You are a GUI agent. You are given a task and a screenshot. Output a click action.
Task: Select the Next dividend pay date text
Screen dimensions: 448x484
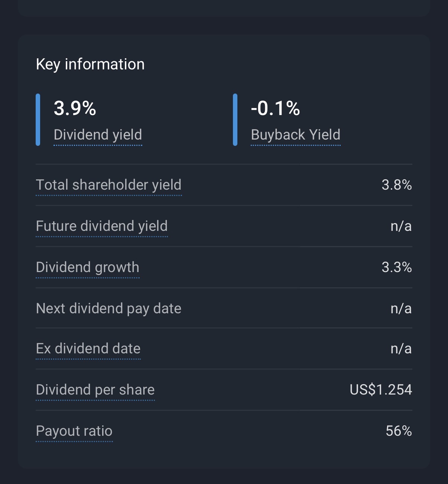(108, 308)
